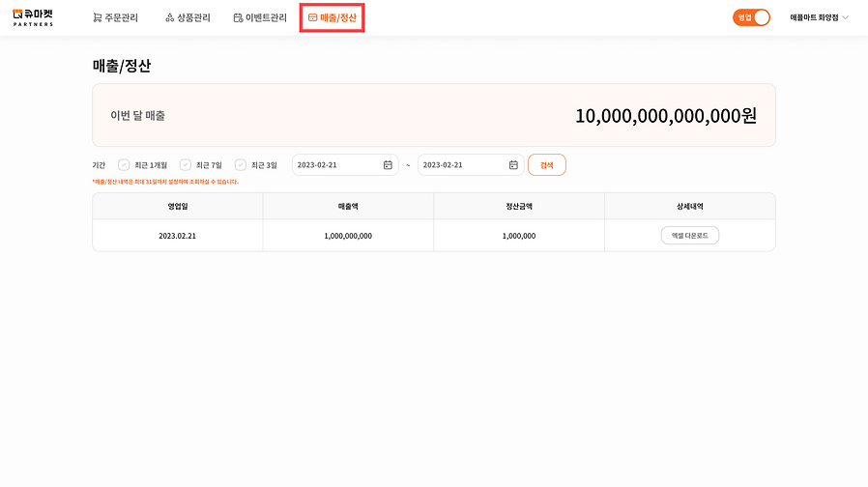Click the 10,000,000,000,000원 monthly sales total

point(666,116)
